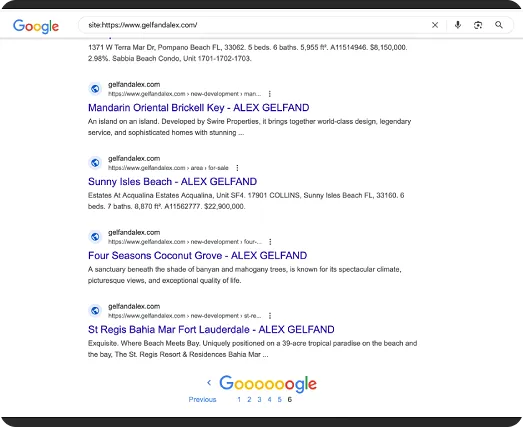Start voice search with microphone icon
The width and height of the screenshot is (523, 427).
tap(458, 25)
